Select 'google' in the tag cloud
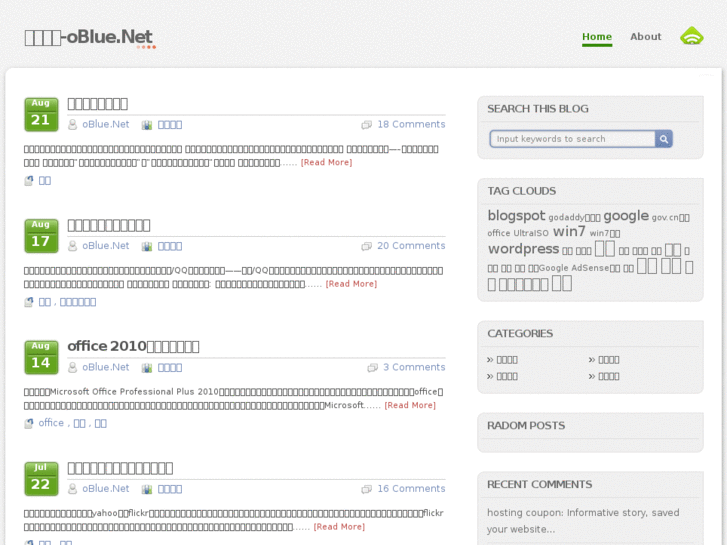The height and width of the screenshot is (545, 727). tap(626, 216)
